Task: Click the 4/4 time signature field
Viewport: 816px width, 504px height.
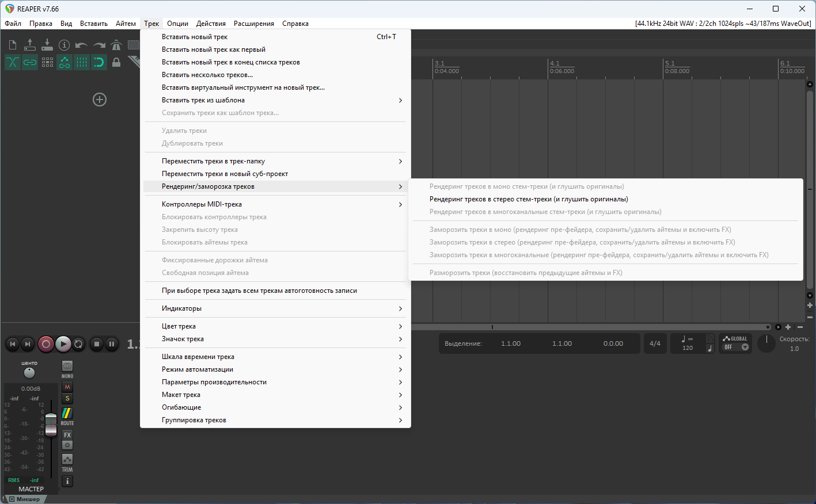Action: click(655, 343)
